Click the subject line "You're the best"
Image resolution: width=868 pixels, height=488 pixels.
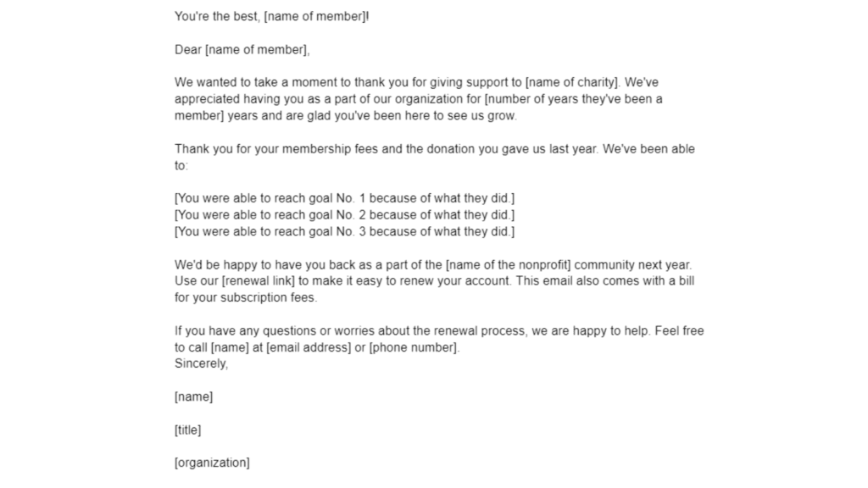[272, 17]
